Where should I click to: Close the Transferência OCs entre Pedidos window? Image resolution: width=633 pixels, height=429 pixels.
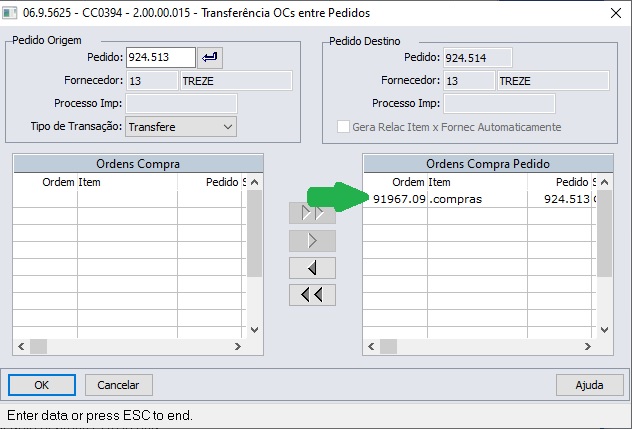(616, 13)
